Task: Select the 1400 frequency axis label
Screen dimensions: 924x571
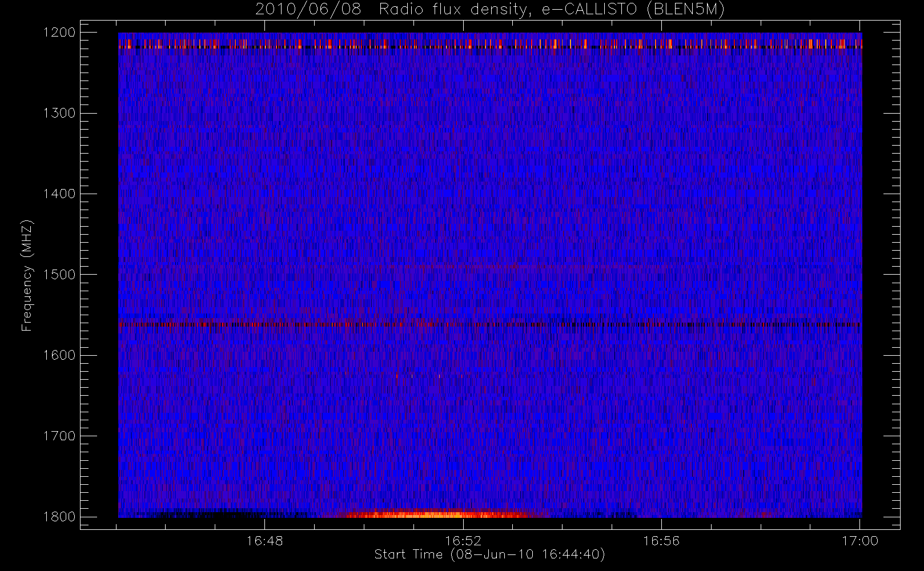Action: (59, 194)
